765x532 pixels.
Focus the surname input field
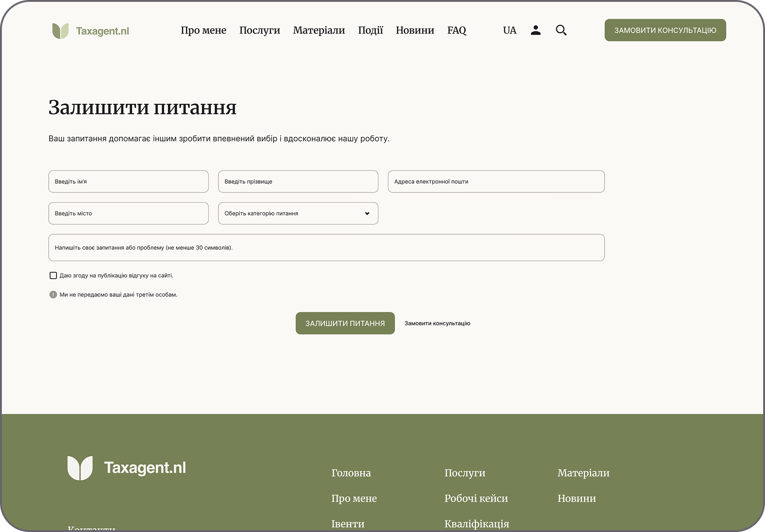pos(298,181)
